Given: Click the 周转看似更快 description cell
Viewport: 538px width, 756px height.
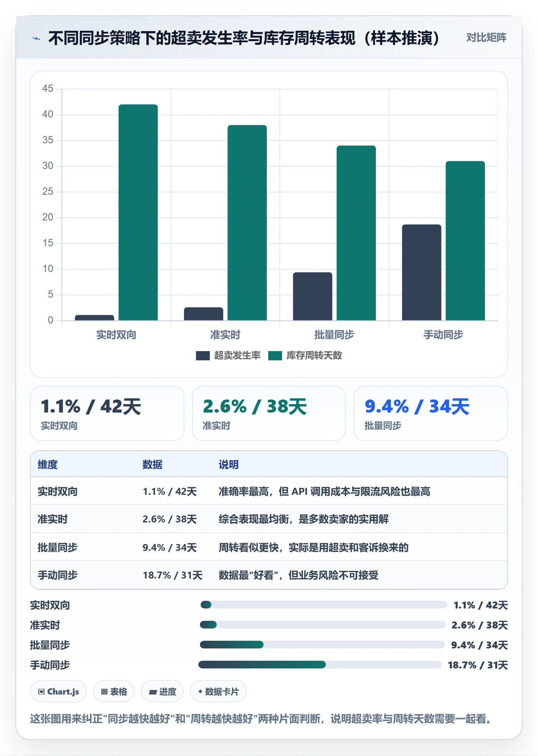Looking at the screenshot, I should coord(314,547).
